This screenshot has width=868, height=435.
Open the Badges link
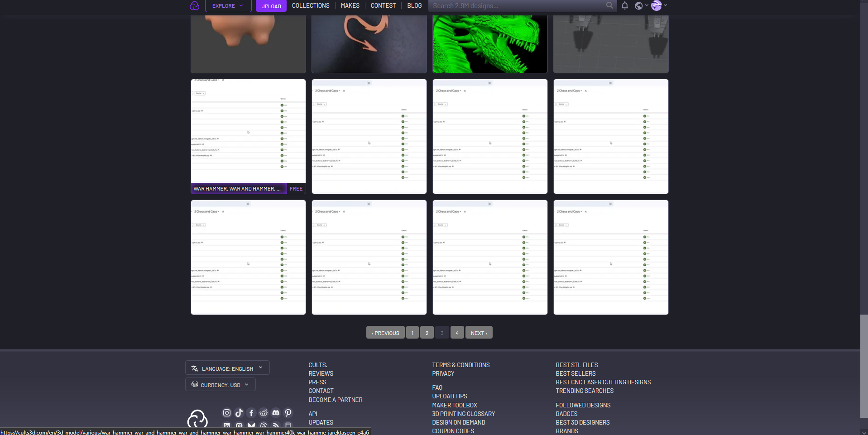pos(566,414)
